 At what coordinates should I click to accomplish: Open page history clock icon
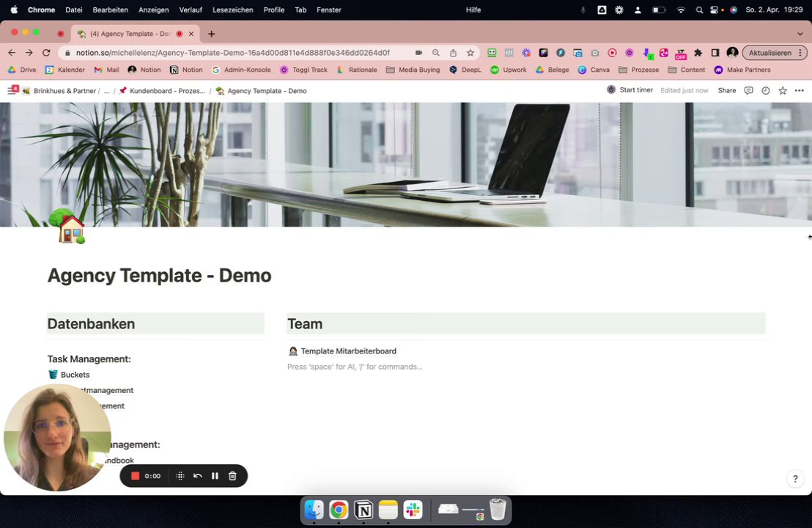[765, 90]
